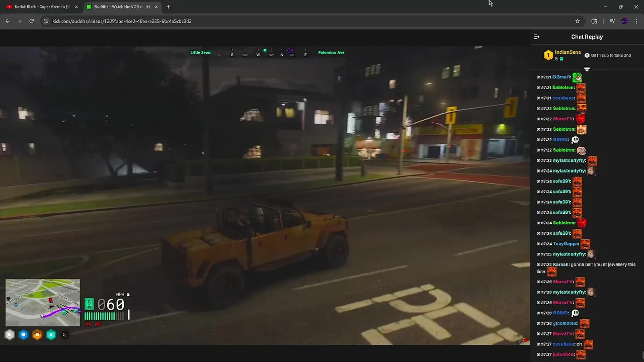Screen dimensions: 644x362
Task: Open a new browser tab
Action: coord(168,7)
